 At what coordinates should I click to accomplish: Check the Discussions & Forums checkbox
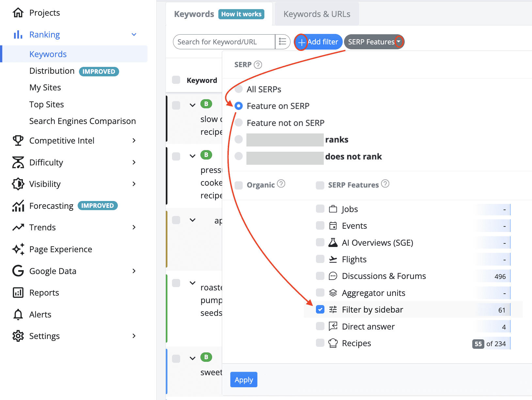pos(320,276)
